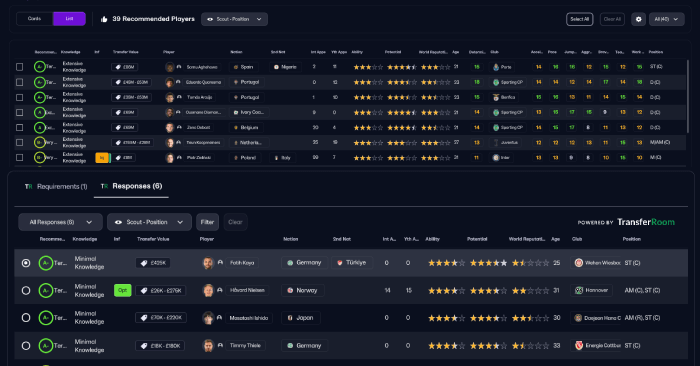Select the radio button for Fatih Kaya
This screenshot has width=700, height=366.
pyautogui.click(x=26, y=263)
